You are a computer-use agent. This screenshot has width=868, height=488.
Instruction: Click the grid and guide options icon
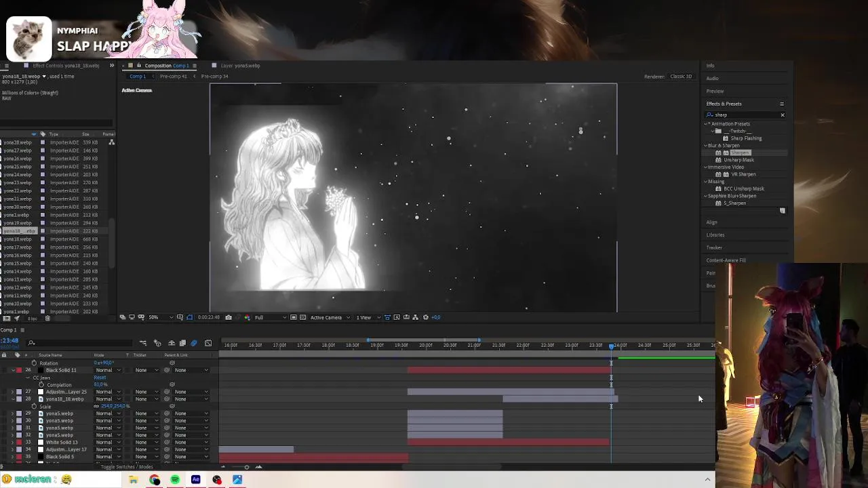pos(180,317)
